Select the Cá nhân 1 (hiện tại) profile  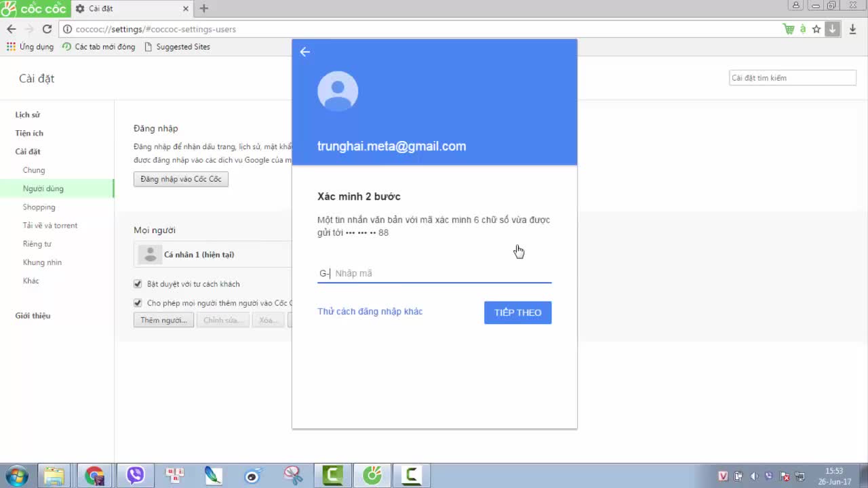pyautogui.click(x=212, y=255)
